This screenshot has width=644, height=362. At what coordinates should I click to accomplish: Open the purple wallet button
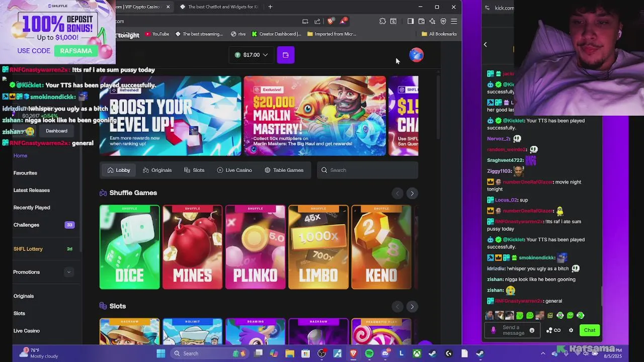coord(285,55)
